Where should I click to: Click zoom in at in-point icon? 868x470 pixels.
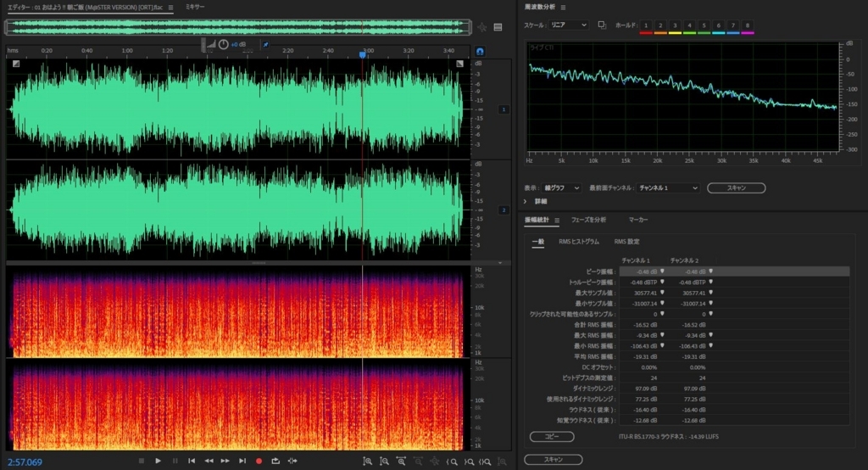click(x=452, y=462)
